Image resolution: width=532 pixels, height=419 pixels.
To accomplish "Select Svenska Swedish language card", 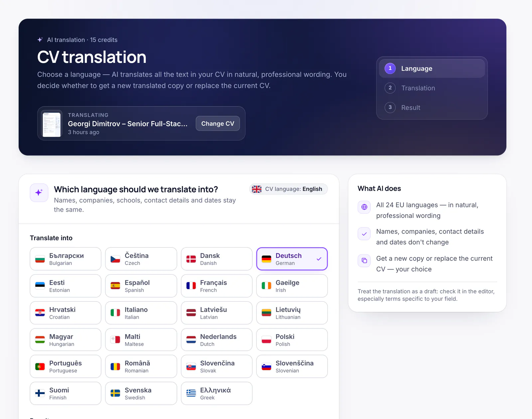I will tap(141, 393).
